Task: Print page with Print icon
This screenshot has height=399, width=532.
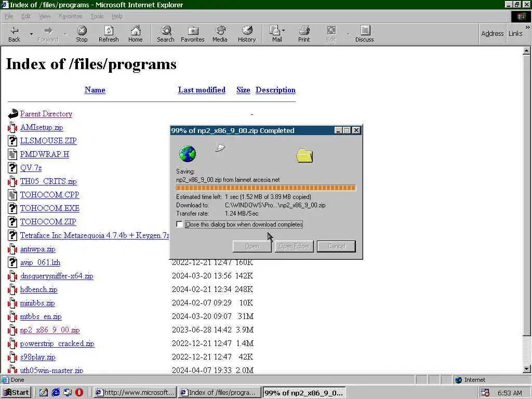Action: click(x=303, y=34)
